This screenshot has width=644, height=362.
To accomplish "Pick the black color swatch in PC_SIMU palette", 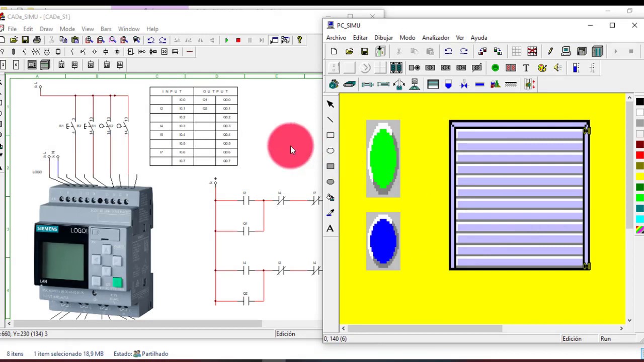I will [640, 102].
